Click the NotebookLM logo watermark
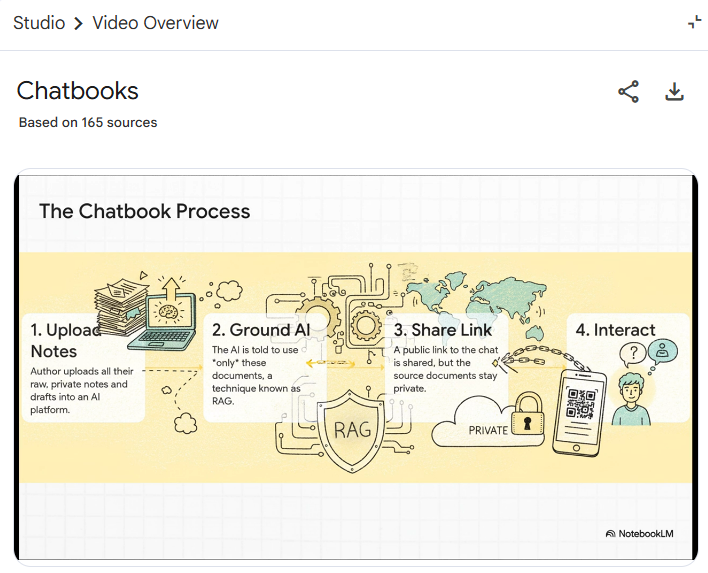 pyautogui.click(x=639, y=534)
